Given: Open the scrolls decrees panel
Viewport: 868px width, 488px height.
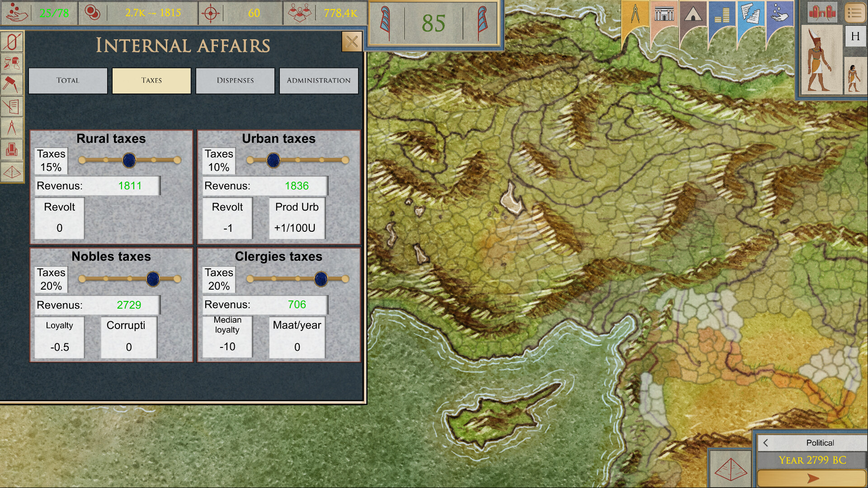Looking at the screenshot, I should point(751,14).
